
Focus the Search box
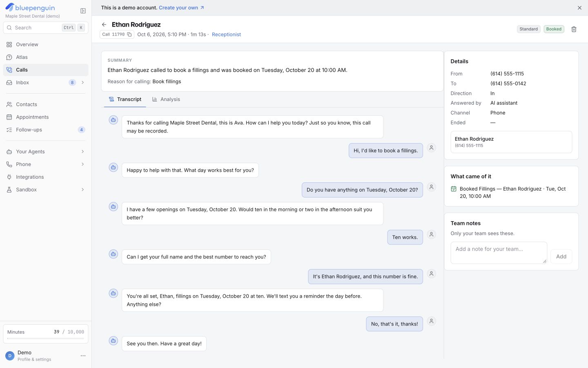[46, 28]
